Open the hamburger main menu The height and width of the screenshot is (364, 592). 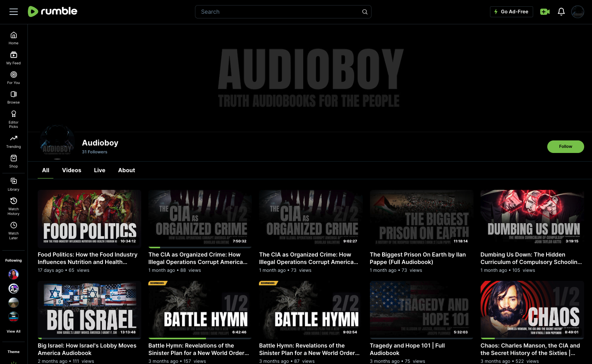(x=14, y=12)
